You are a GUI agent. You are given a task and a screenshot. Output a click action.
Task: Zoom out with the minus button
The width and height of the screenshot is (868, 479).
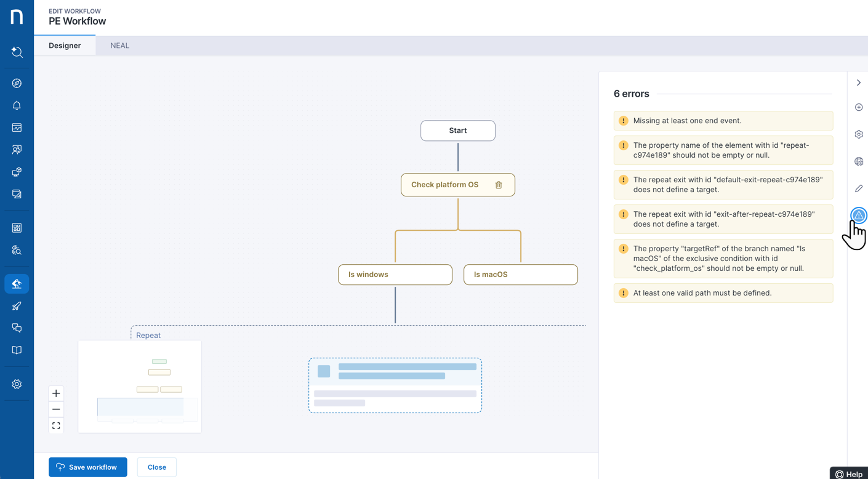tap(56, 409)
